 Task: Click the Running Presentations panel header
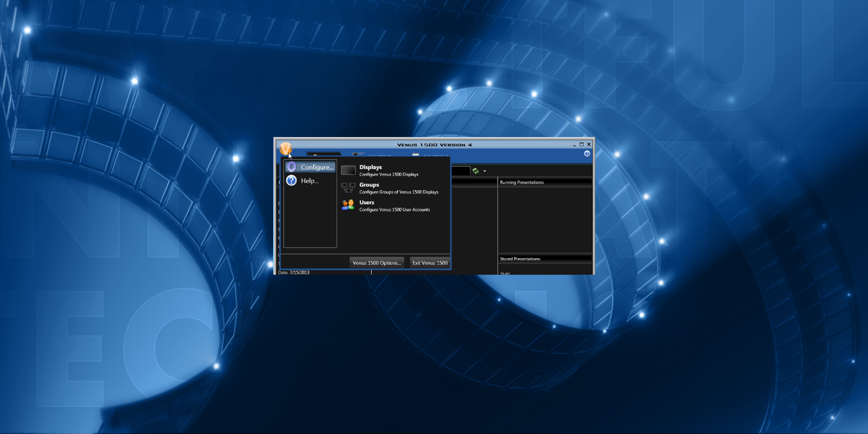[x=544, y=182]
